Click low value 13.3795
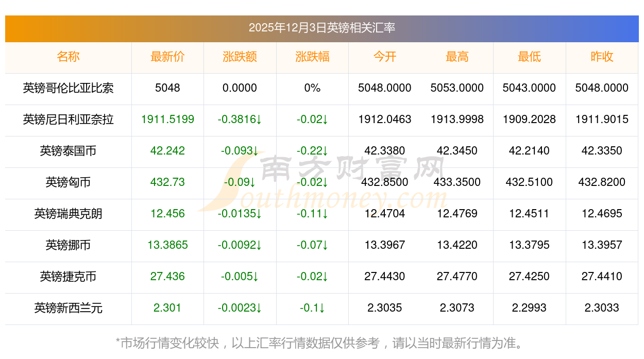Viewport: 644px width, 359px height. click(x=530, y=245)
